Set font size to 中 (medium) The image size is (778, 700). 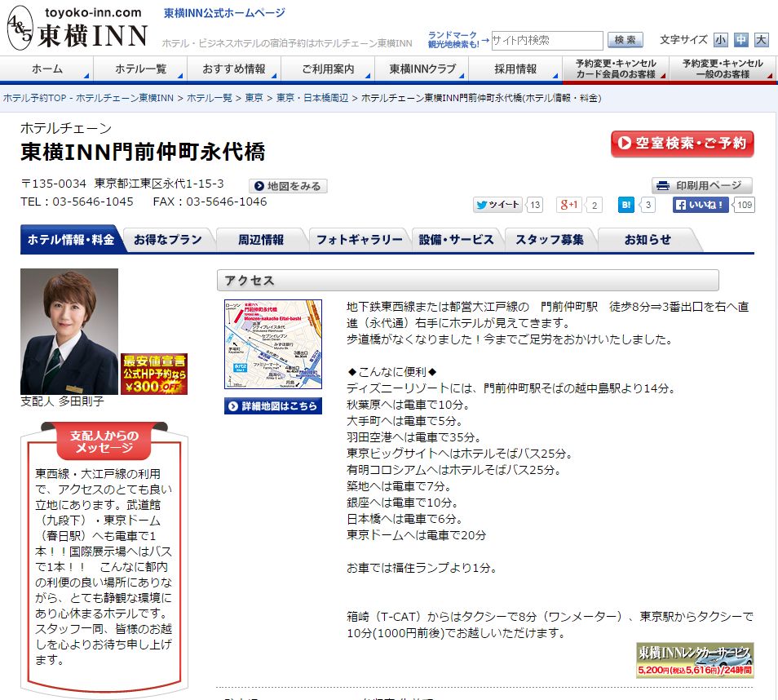point(740,40)
